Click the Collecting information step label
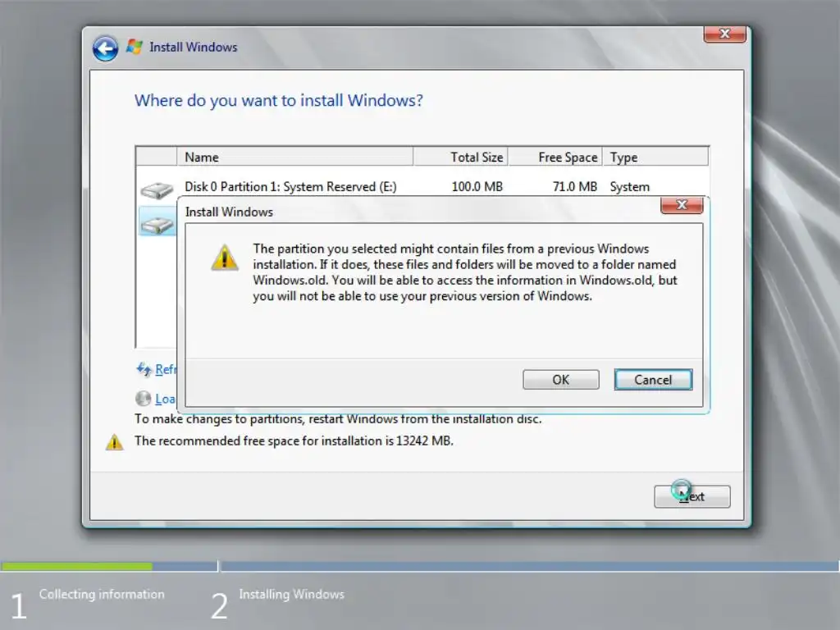This screenshot has width=840, height=630. (x=102, y=594)
